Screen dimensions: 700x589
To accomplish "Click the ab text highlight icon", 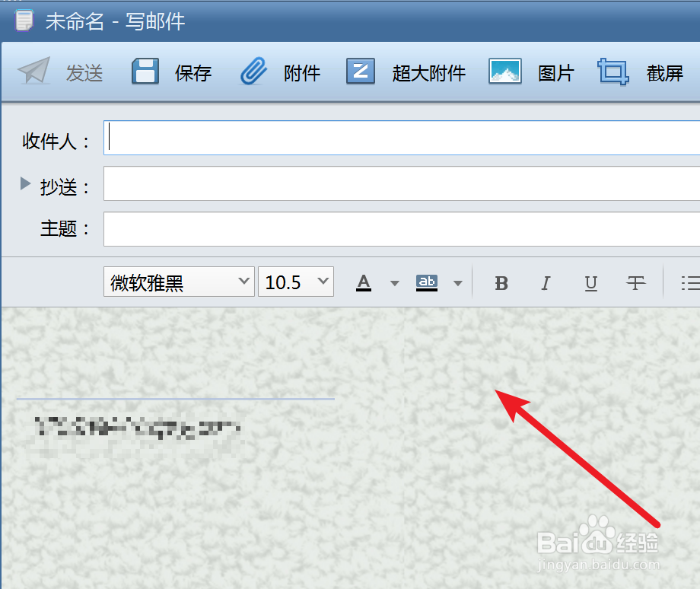I will click(427, 282).
